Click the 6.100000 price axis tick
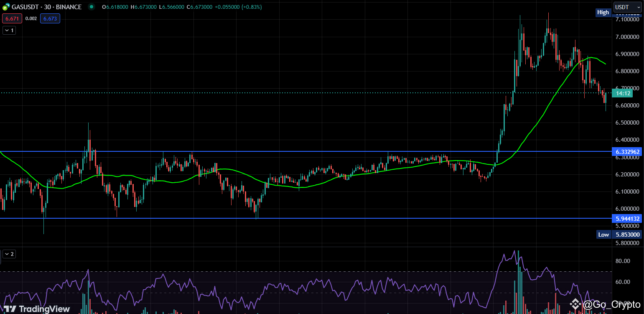 (627, 191)
